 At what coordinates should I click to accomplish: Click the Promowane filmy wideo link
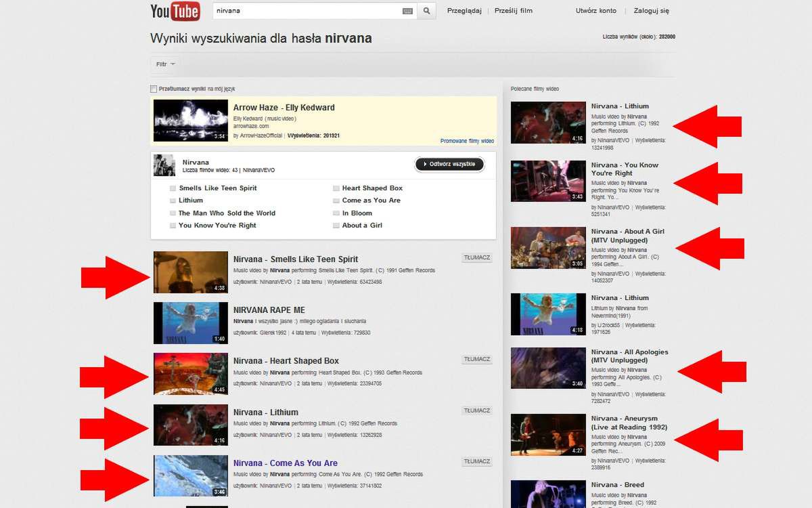coord(467,141)
